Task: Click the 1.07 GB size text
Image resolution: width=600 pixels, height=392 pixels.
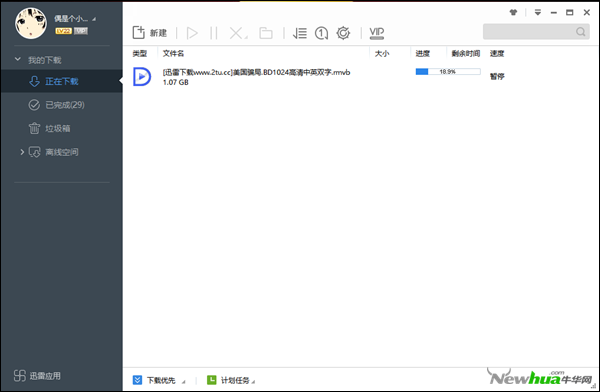Action: (176, 82)
